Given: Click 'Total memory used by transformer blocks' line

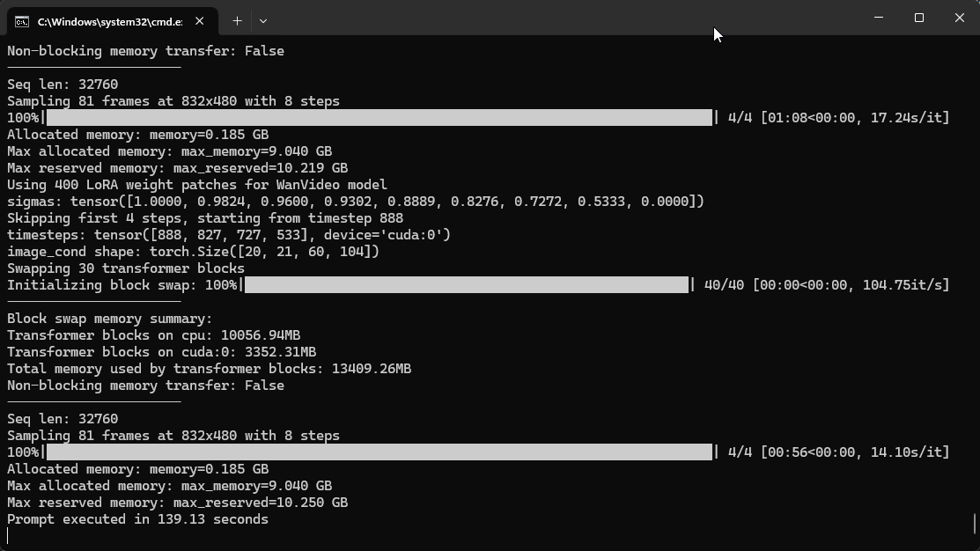Looking at the screenshot, I should (209, 369).
